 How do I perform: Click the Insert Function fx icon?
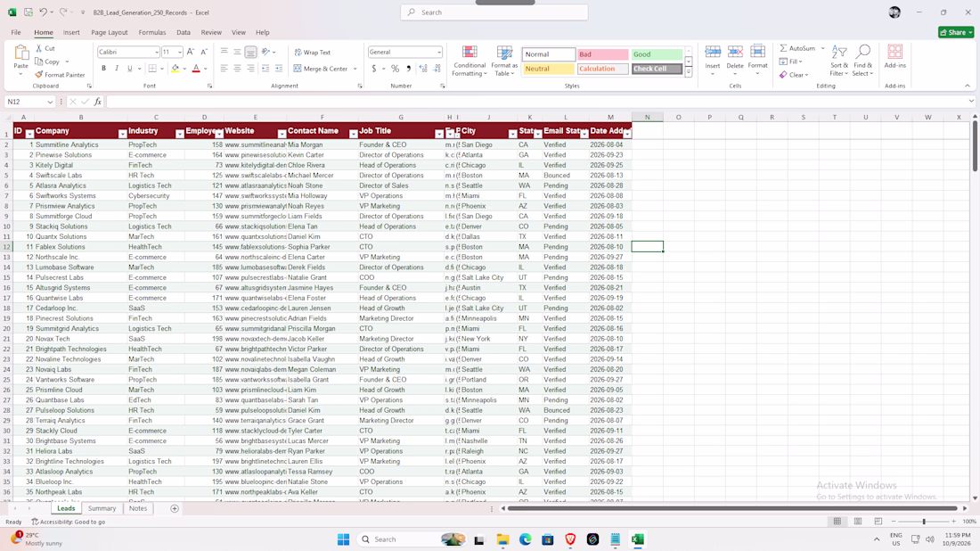(98, 102)
